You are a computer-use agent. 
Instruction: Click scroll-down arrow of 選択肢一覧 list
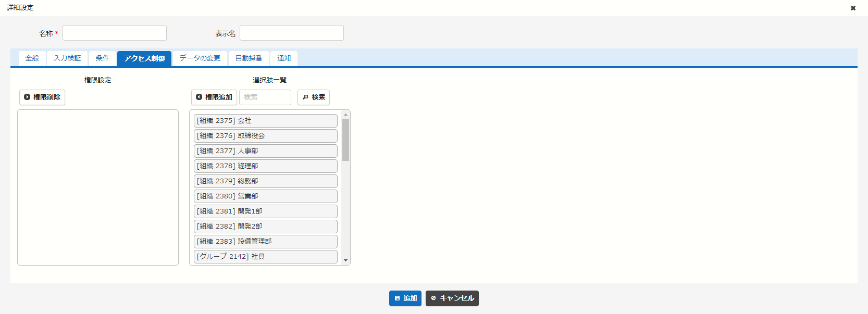[345, 260]
